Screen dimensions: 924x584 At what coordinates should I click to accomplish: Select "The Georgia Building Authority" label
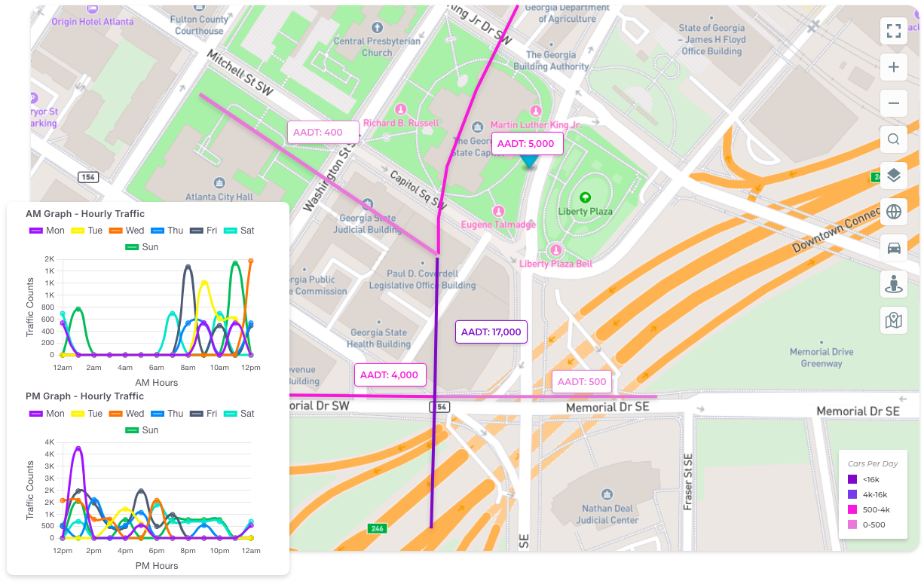point(551,60)
